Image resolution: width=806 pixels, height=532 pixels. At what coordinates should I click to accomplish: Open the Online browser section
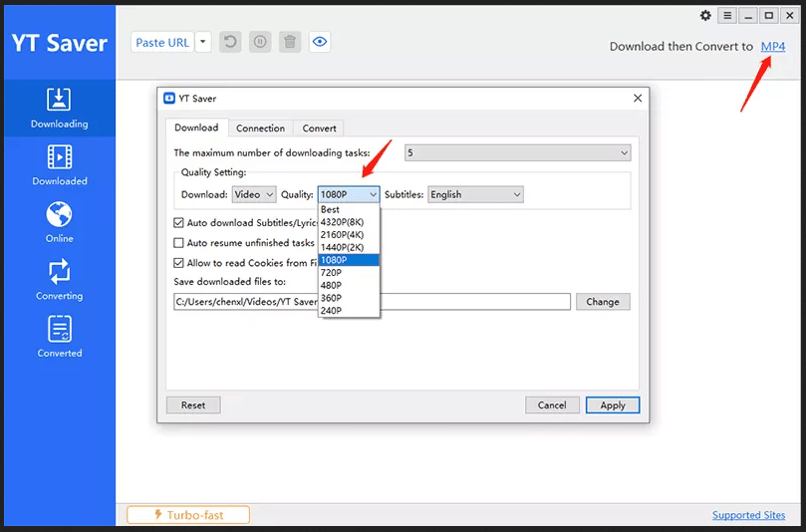point(59,221)
